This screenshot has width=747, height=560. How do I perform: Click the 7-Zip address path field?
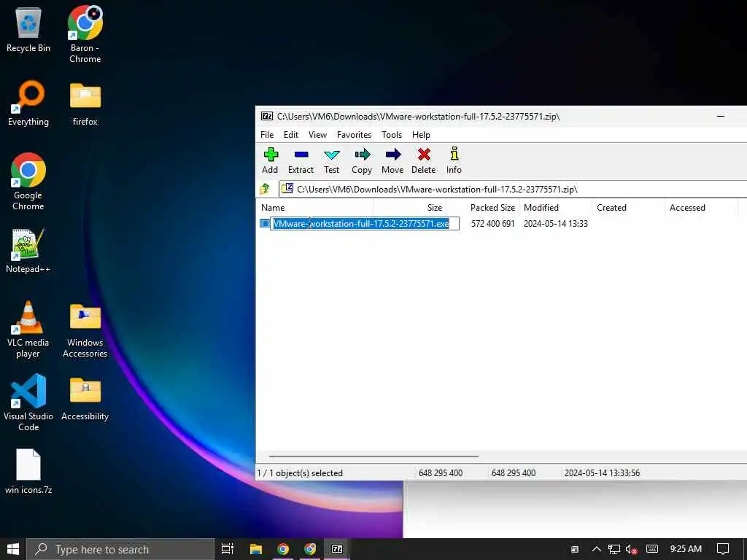point(513,189)
